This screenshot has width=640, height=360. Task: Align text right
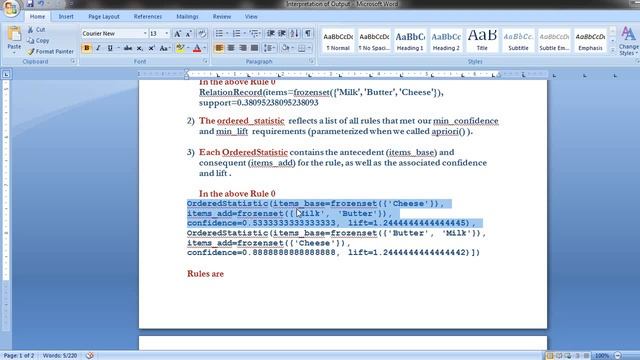(x=243, y=48)
